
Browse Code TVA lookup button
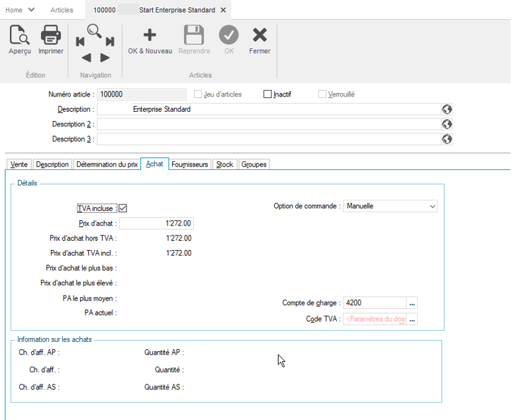[x=412, y=319]
